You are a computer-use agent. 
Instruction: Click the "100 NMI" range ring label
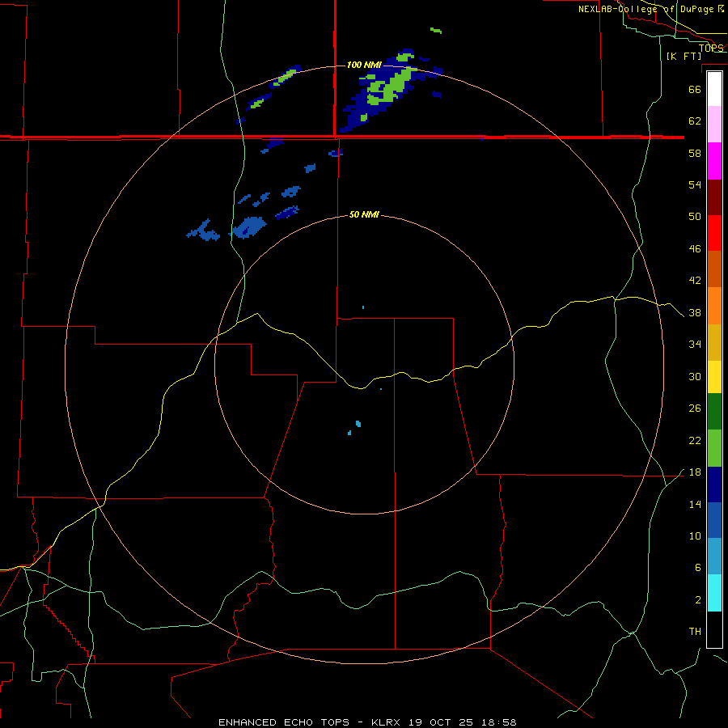pos(364,65)
